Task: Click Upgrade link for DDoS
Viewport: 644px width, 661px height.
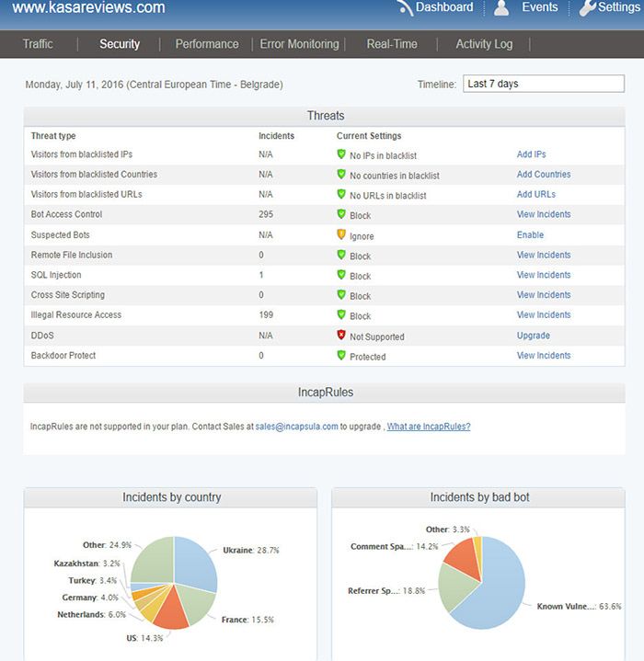Action: (533, 336)
